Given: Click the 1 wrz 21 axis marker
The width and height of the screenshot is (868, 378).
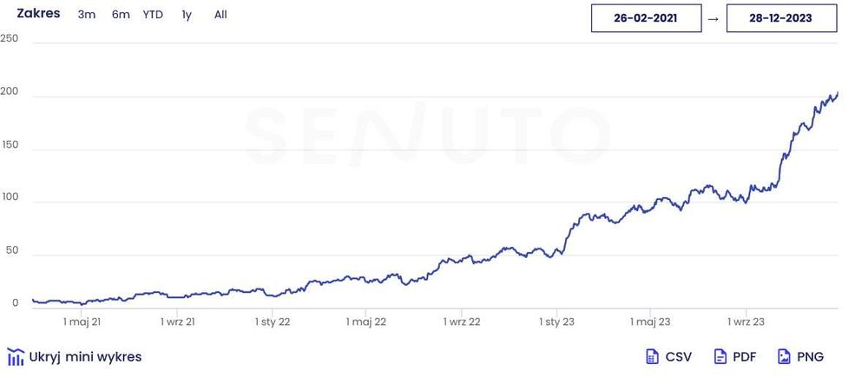Looking at the screenshot, I should [x=177, y=322].
